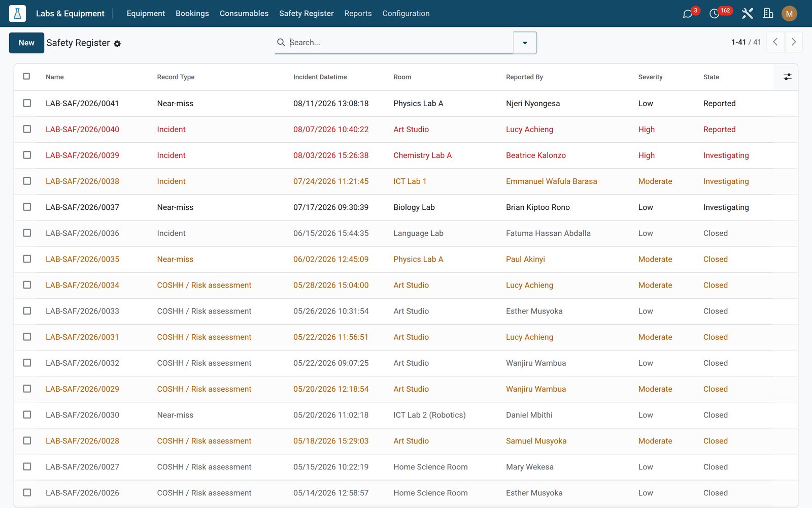Viewport: 812px width, 508px height.
Task: Open the Configuration menu
Action: tap(406, 14)
